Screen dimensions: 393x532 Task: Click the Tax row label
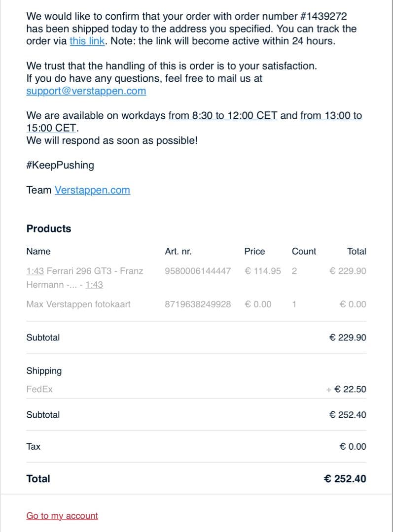tap(34, 446)
